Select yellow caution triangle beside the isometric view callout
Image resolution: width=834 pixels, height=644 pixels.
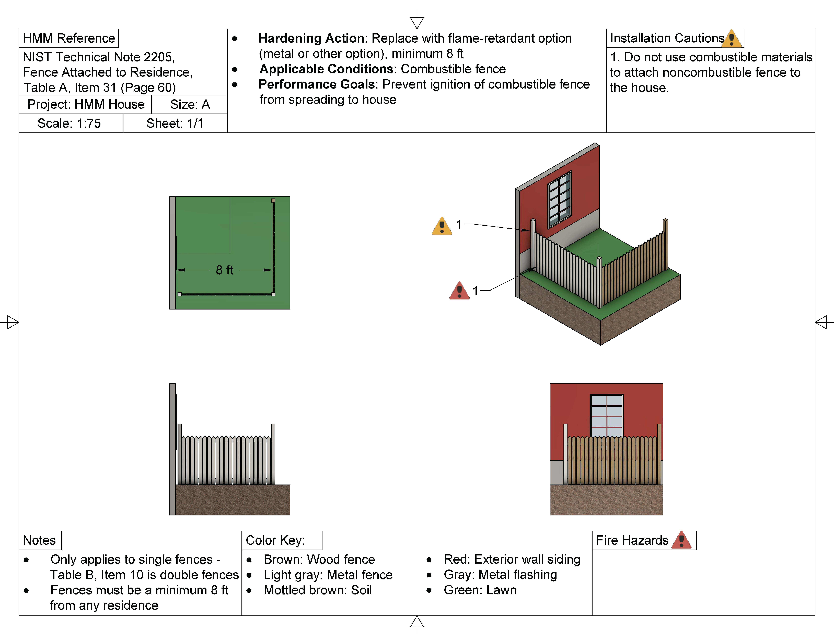pos(442,226)
